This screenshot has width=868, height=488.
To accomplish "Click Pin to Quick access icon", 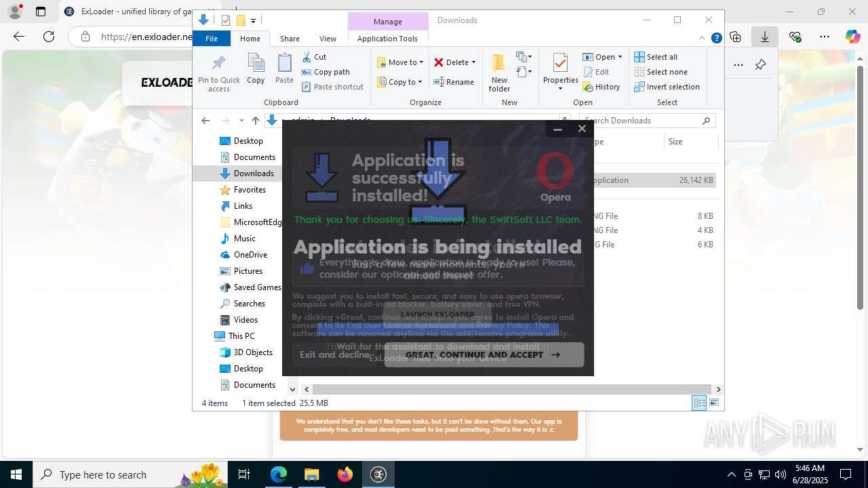I will 218,64.
